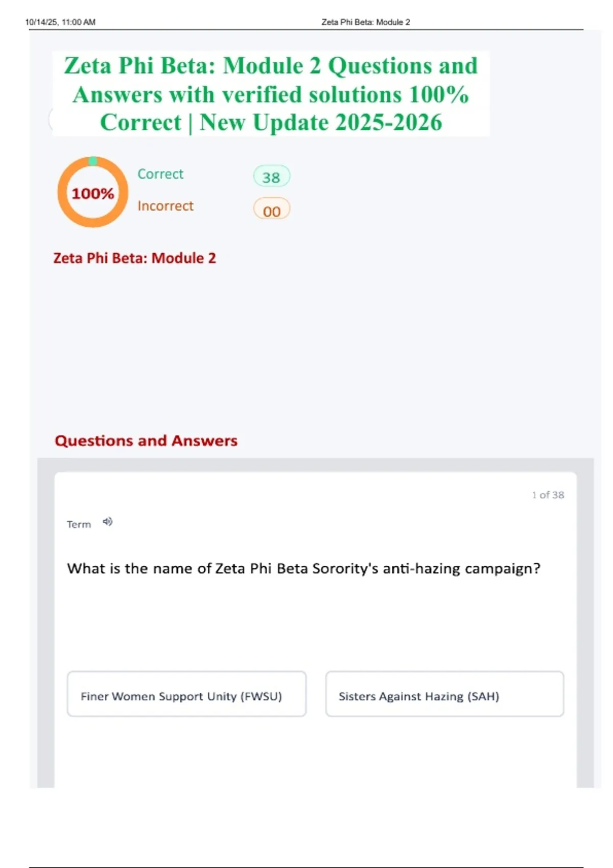Click the anti-hazing campaign question text
The height and width of the screenshot is (868, 613).
click(303, 568)
